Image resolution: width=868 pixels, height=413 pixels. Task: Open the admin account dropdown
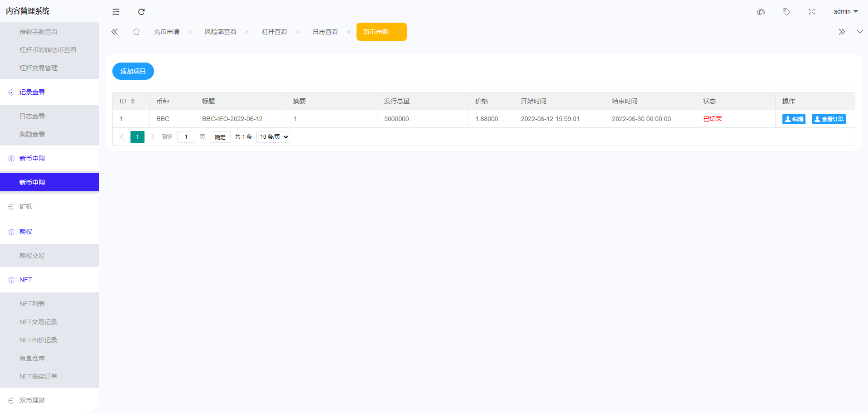click(845, 11)
